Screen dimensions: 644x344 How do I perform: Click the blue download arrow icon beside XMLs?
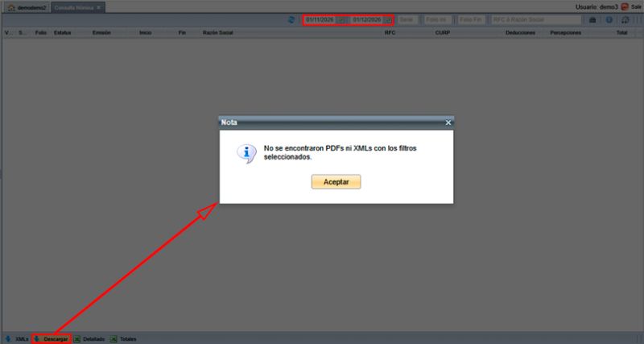point(8,339)
